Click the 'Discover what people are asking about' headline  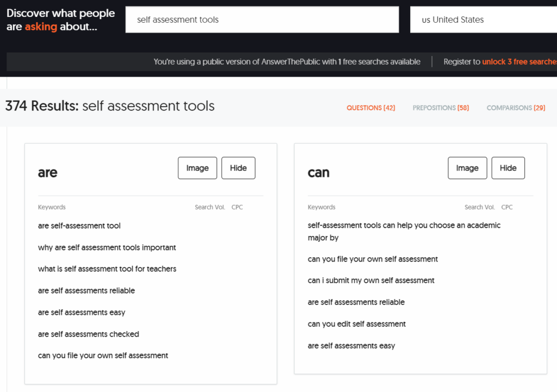click(x=61, y=20)
